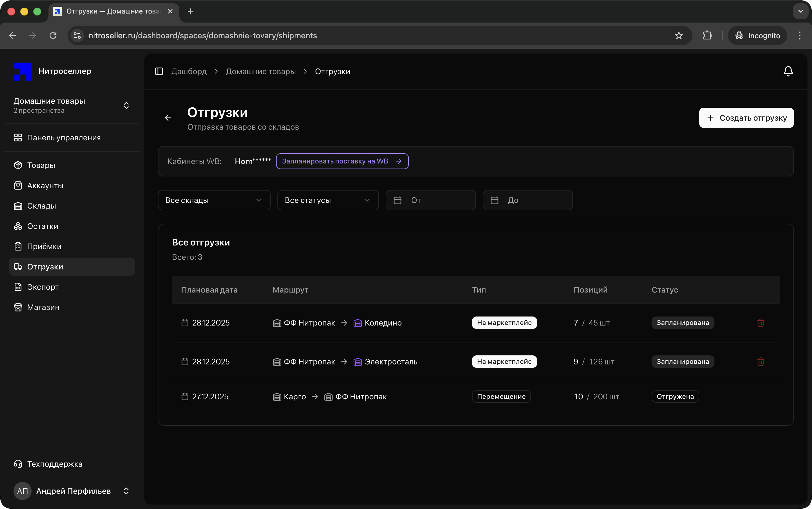
Task: Open Склады in the sidebar
Action: (x=41, y=206)
